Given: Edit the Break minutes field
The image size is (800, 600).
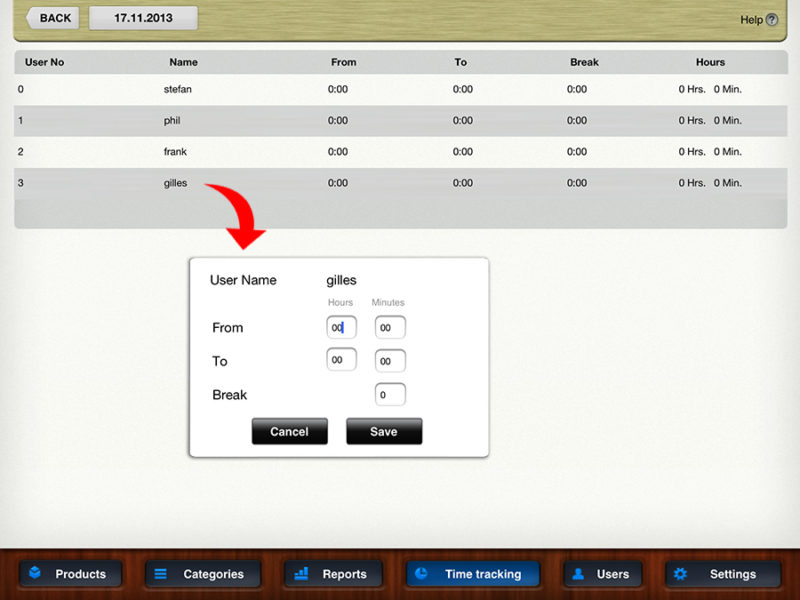Looking at the screenshot, I should [x=390, y=394].
